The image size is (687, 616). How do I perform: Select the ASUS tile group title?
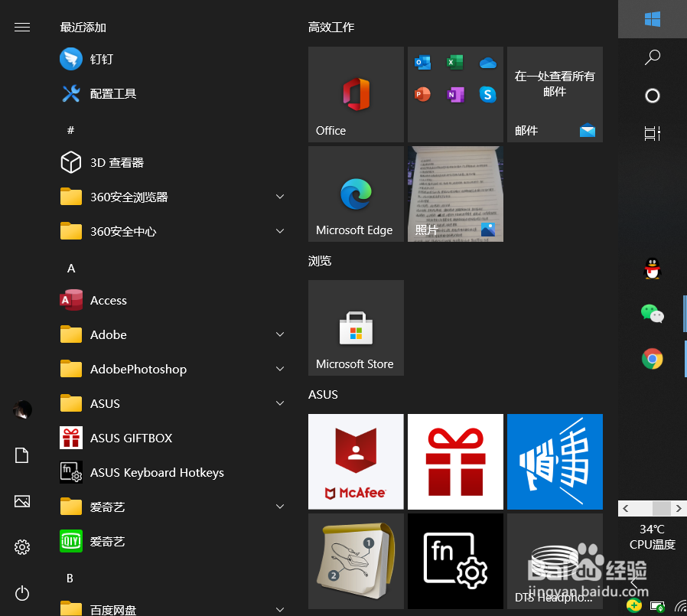click(x=324, y=395)
